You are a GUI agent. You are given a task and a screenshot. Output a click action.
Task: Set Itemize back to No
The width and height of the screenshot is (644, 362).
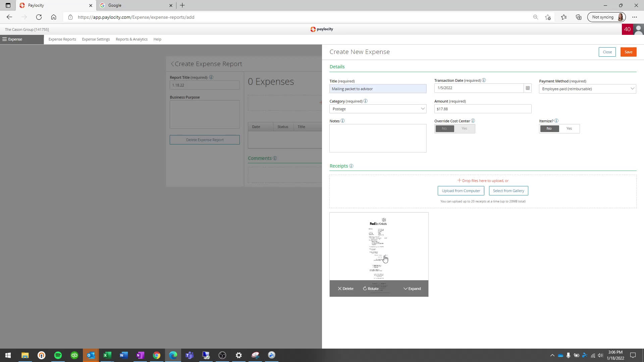[x=549, y=128]
